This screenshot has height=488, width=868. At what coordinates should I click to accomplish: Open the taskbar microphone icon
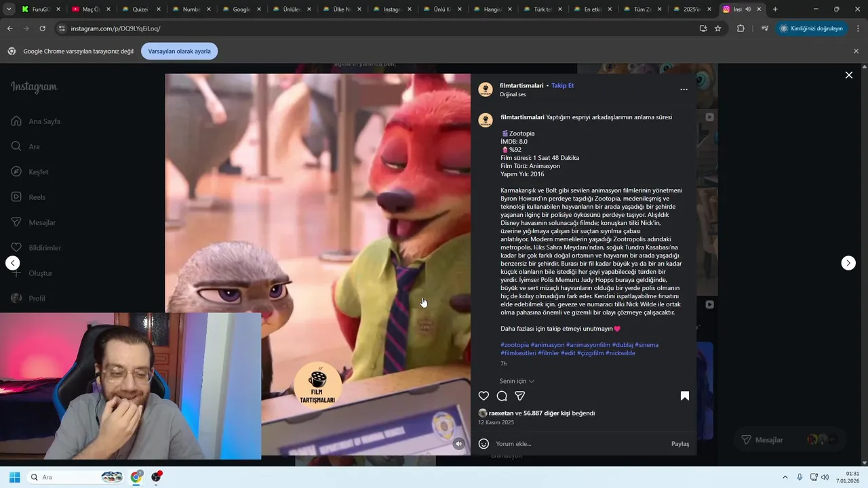(x=800, y=477)
